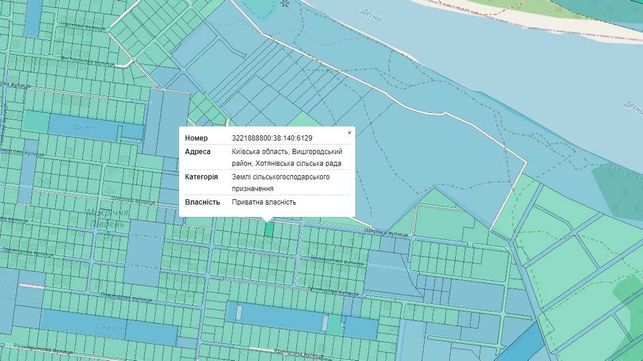Click the small white rectangle inside blue parcel
The width and height of the screenshot is (643, 361).
tap(239, 313)
